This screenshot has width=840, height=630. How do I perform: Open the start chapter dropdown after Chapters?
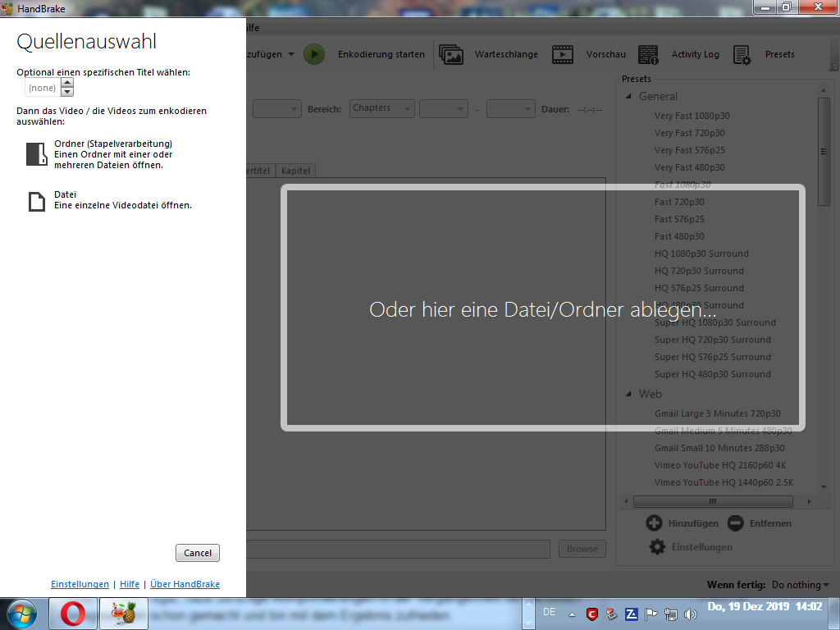[x=444, y=109]
